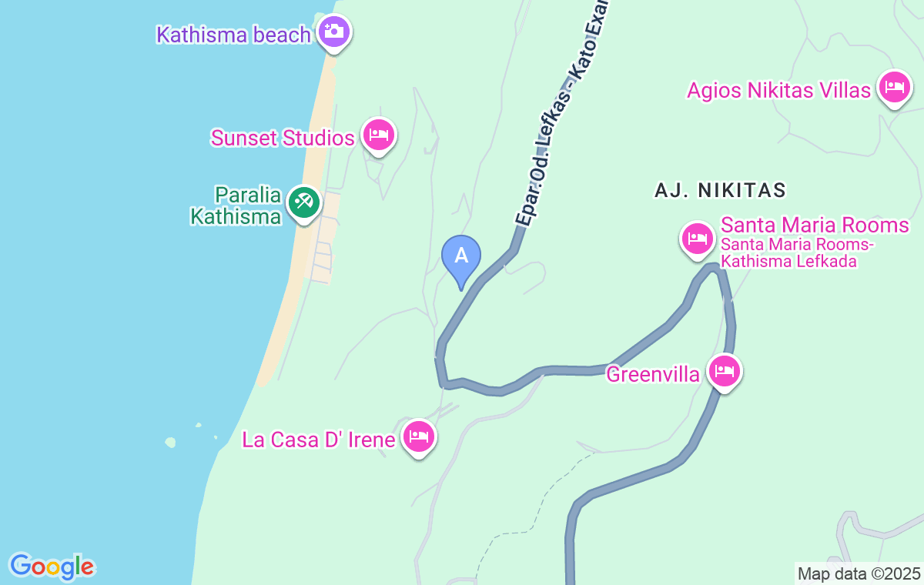Select the Santa Maria Rooms hotel pin

[x=698, y=240]
